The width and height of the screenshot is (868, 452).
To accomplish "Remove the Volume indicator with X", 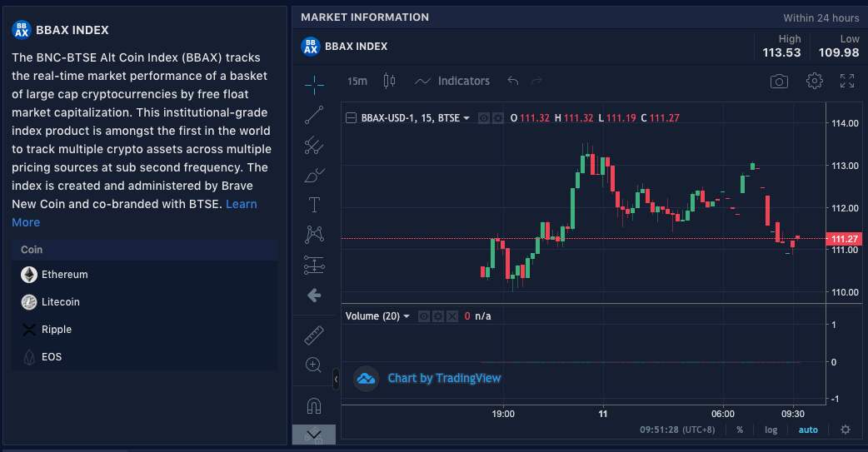I will 452,316.
